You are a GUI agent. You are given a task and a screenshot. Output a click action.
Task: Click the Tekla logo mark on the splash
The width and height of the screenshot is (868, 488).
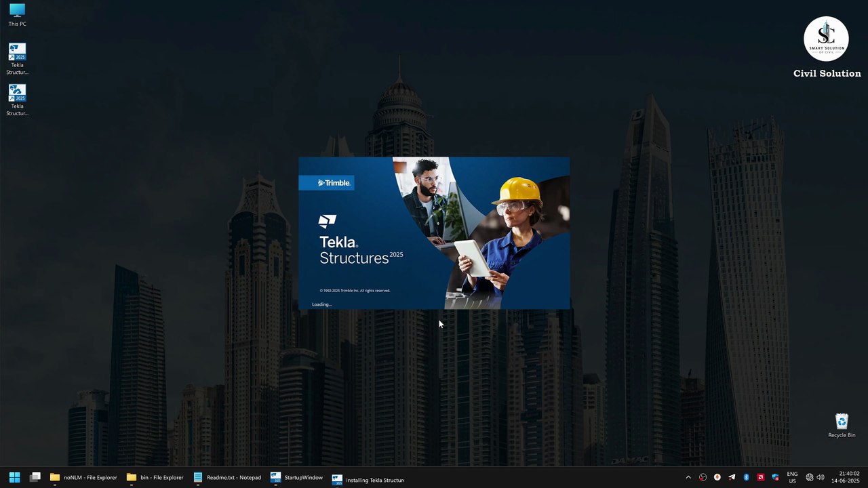[328, 221]
